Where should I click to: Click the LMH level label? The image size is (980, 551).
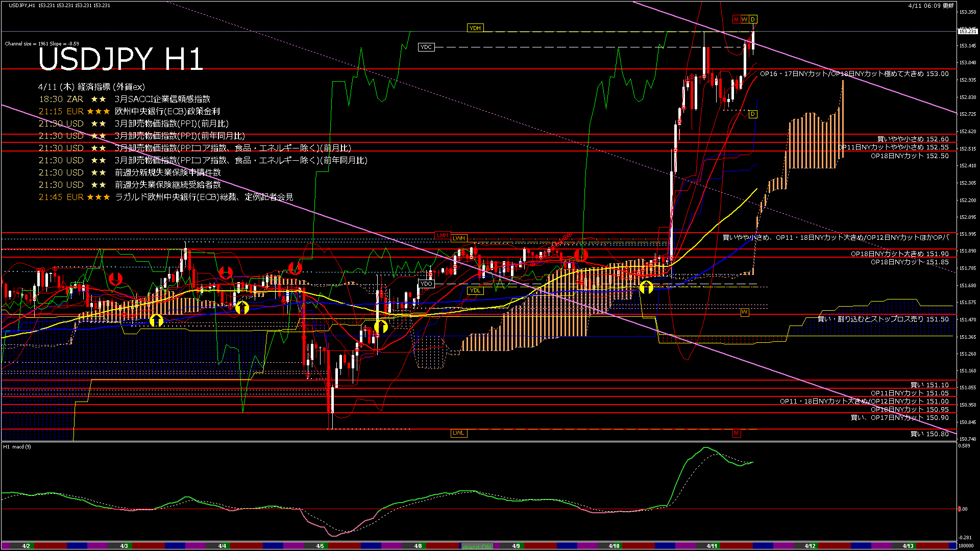coord(442,235)
